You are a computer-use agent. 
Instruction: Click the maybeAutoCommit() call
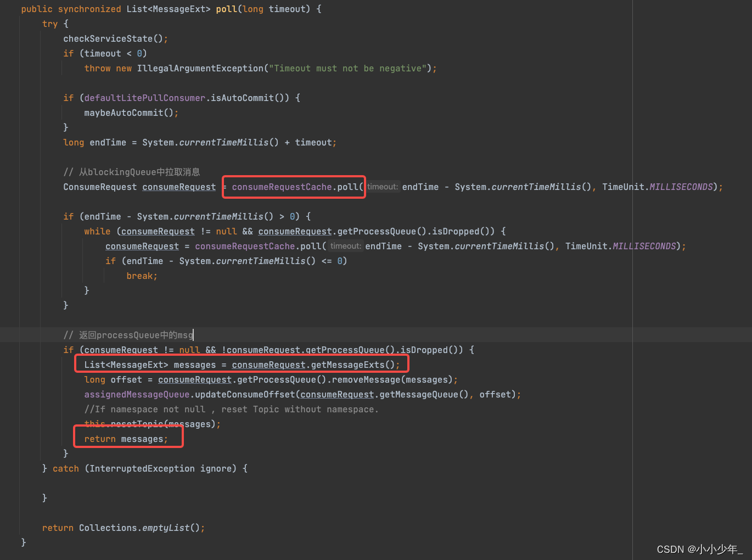tap(129, 113)
